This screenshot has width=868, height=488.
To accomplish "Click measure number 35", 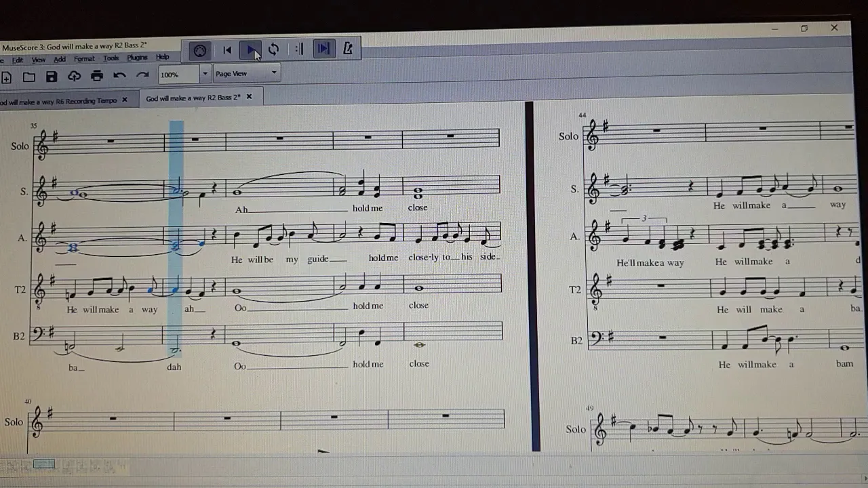I will coord(34,126).
